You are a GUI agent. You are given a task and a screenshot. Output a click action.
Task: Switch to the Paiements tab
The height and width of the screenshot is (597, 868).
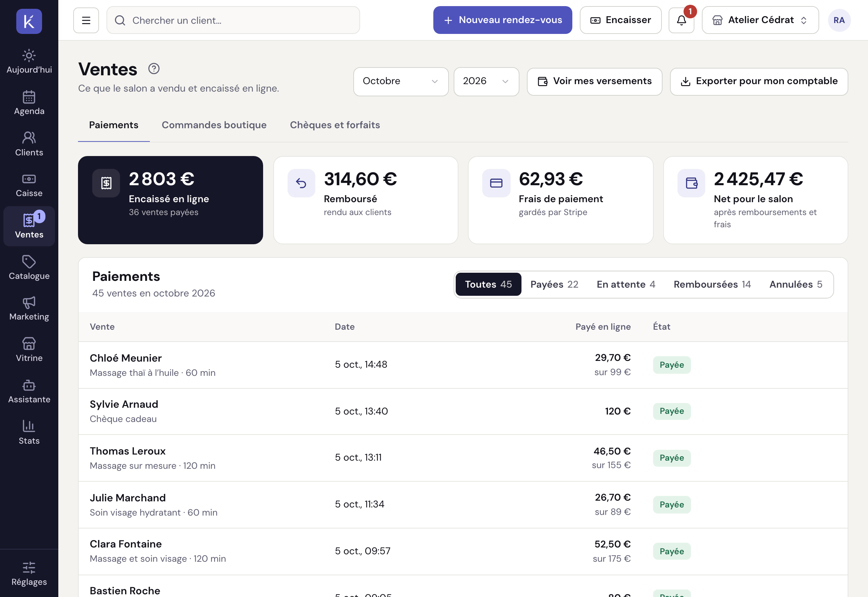coord(114,125)
